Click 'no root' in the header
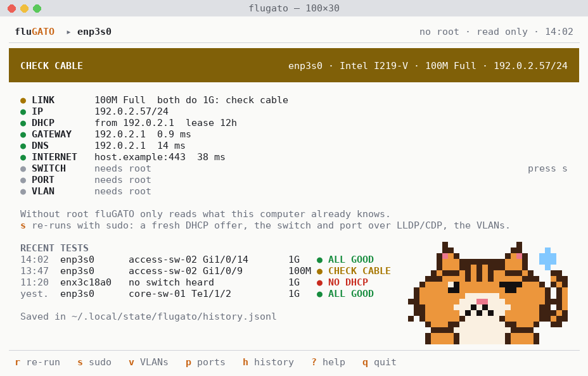 [x=439, y=32]
